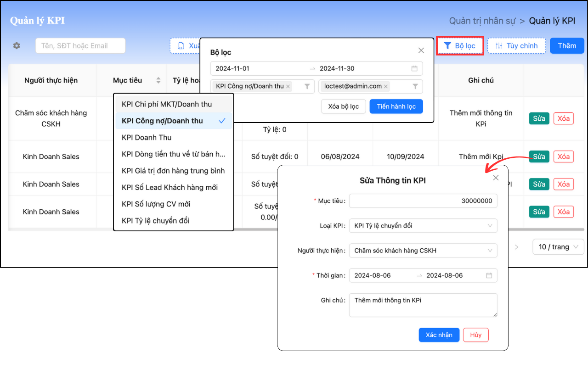This screenshot has height=391, width=588.
Task: Close the Bộ lọc filter popup
Action: (x=421, y=51)
